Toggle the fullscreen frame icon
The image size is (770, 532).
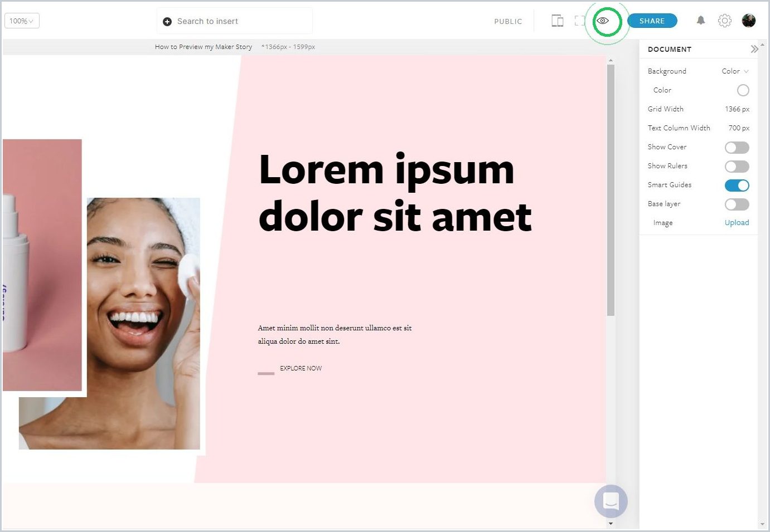580,21
